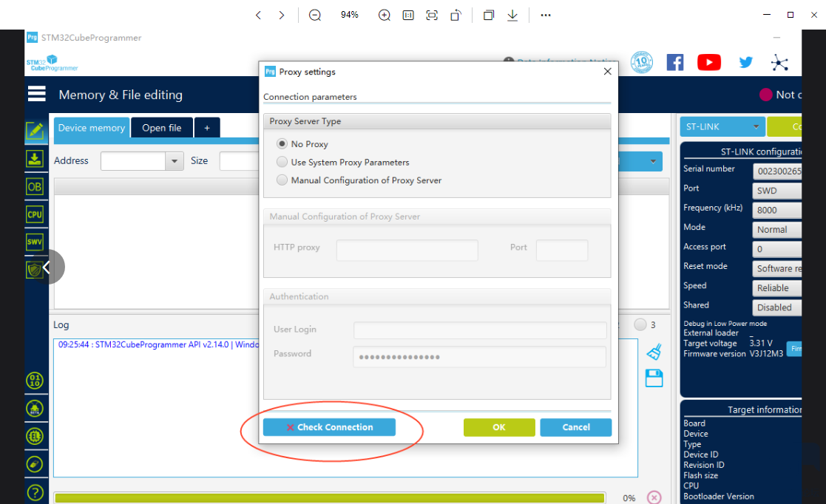Screen dimensions: 826x504
Task: Go to next page arrow in viewer toolbar
Action: [x=281, y=15]
